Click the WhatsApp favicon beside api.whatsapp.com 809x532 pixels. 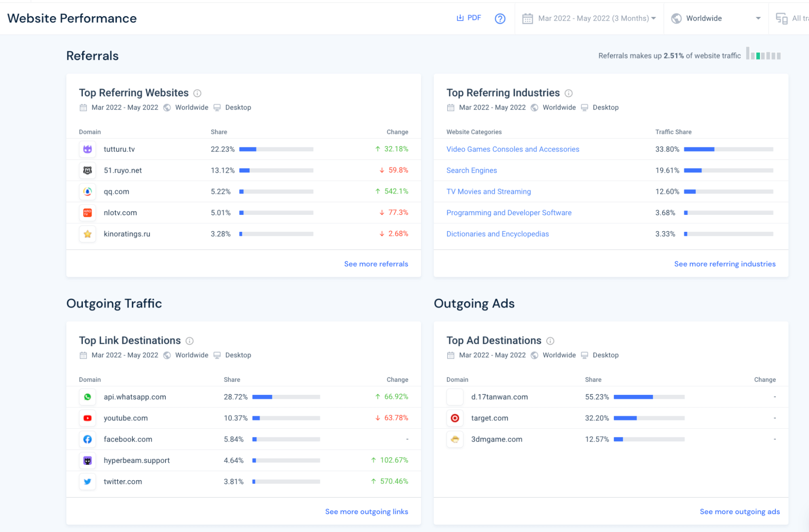click(87, 397)
